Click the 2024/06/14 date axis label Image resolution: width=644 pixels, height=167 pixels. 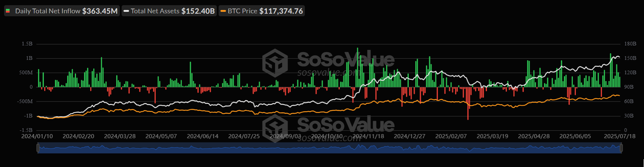(202, 136)
